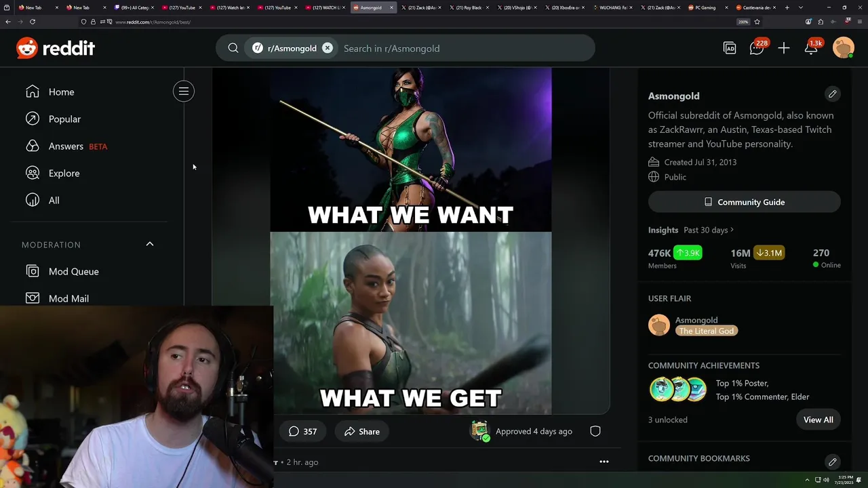The image size is (868, 488).
Task: Click the All bar chart icon
Action: click(33, 200)
